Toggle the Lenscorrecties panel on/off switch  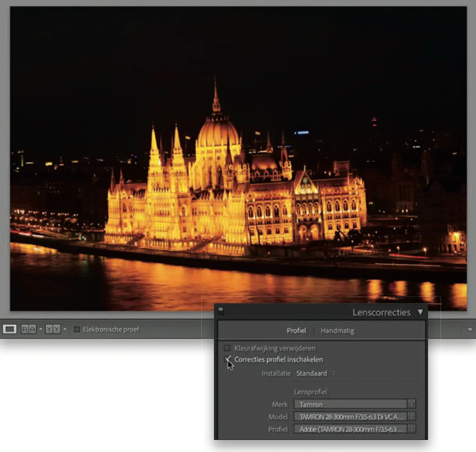tap(221, 311)
